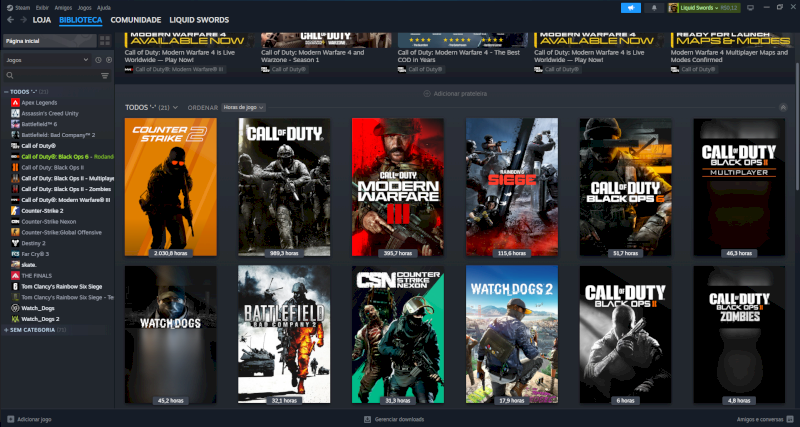This screenshot has width=800, height=427.
Task: Collapse the TODOS category in sidebar
Action: (6, 92)
